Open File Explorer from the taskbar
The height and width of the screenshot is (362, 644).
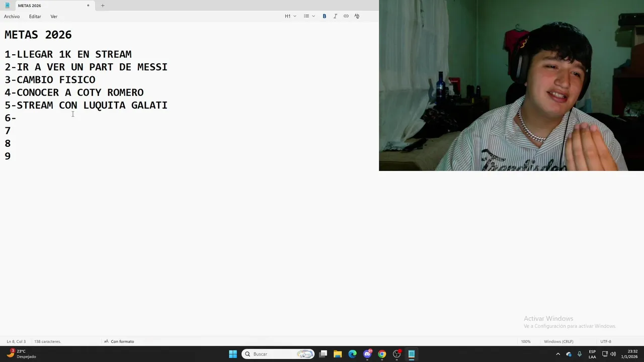click(338, 354)
